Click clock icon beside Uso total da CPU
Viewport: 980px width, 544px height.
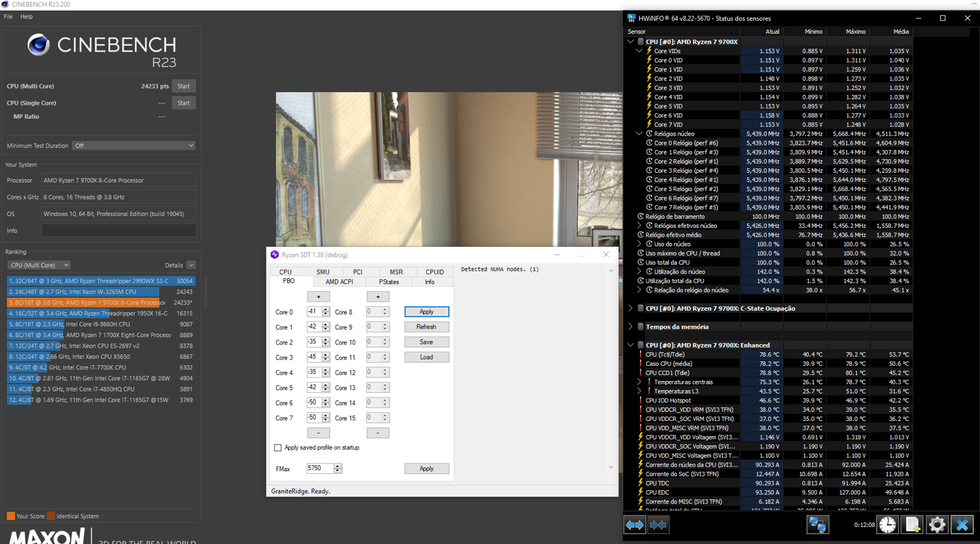(640, 263)
